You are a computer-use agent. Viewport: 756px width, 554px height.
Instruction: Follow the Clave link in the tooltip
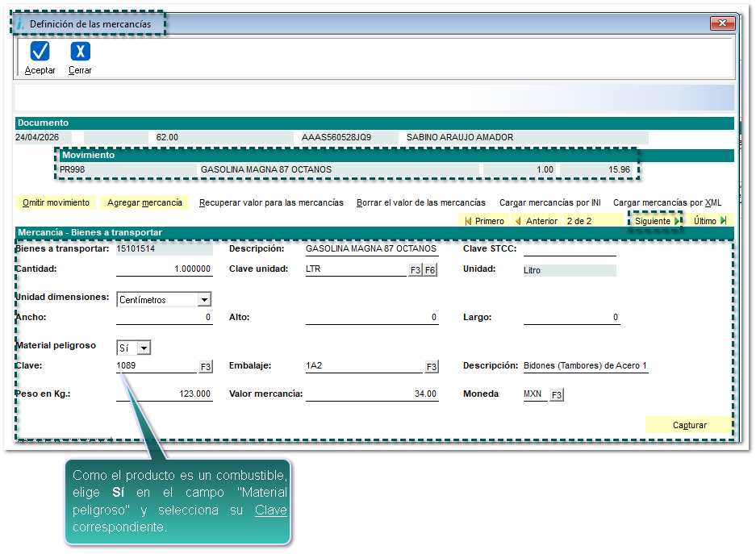pyautogui.click(x=271, y=510)
